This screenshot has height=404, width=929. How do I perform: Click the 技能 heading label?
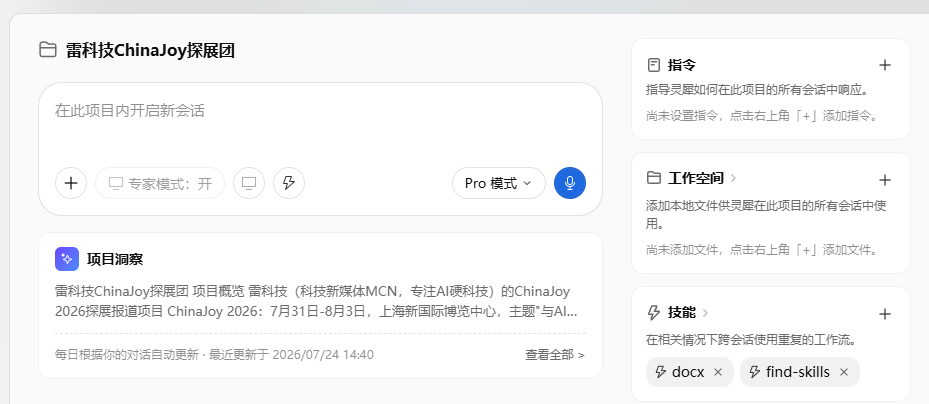(x=681, y=312)
